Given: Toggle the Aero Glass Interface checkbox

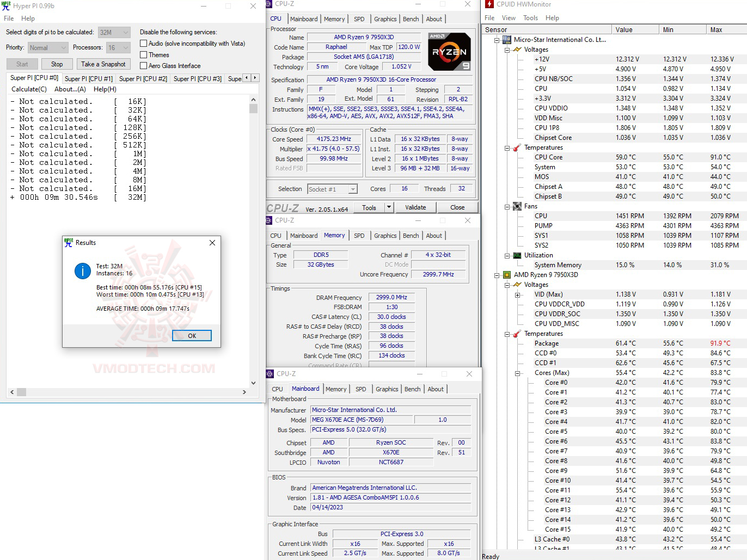Looking at the screenshot, I should tap(144, 66).
